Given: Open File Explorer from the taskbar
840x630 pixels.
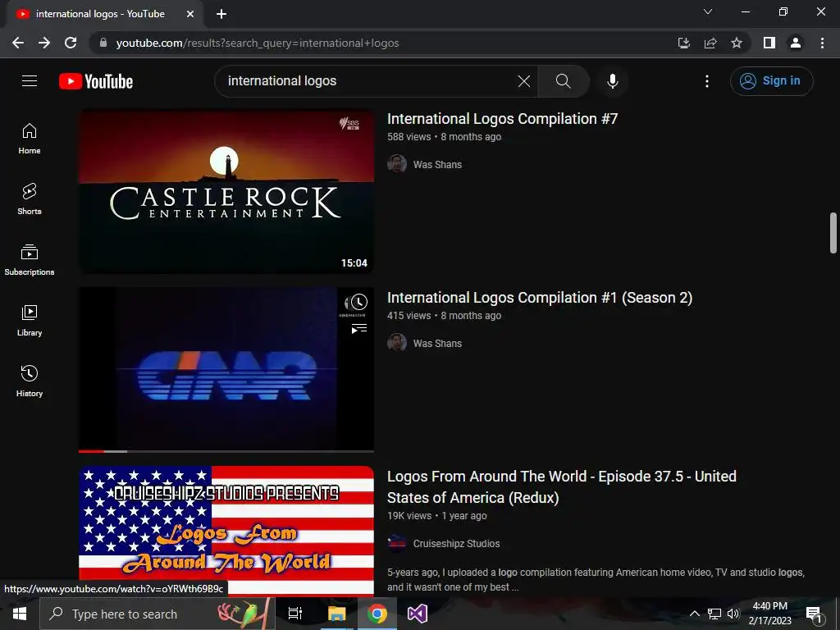Looking at the screenshot, I should (x=337, y=614).
